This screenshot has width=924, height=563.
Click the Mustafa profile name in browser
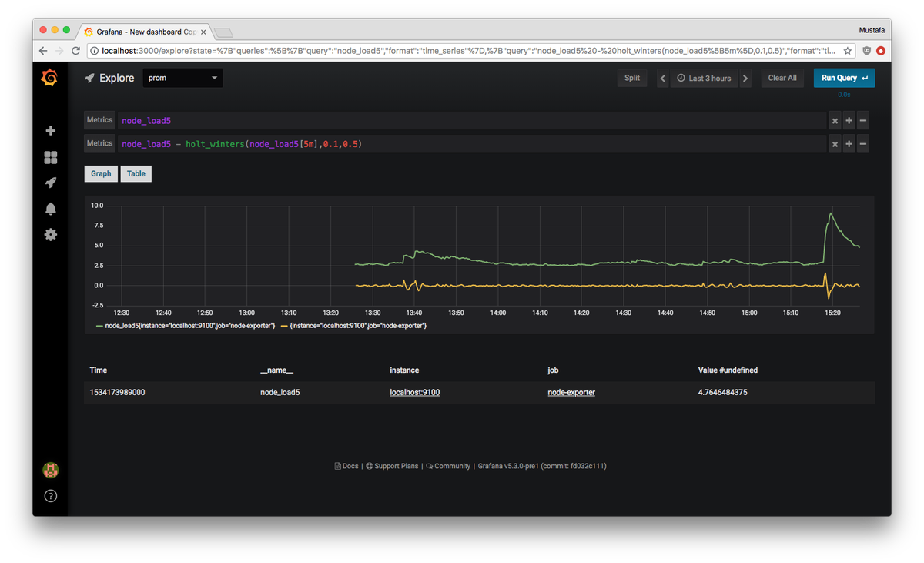tap(872, 31)
